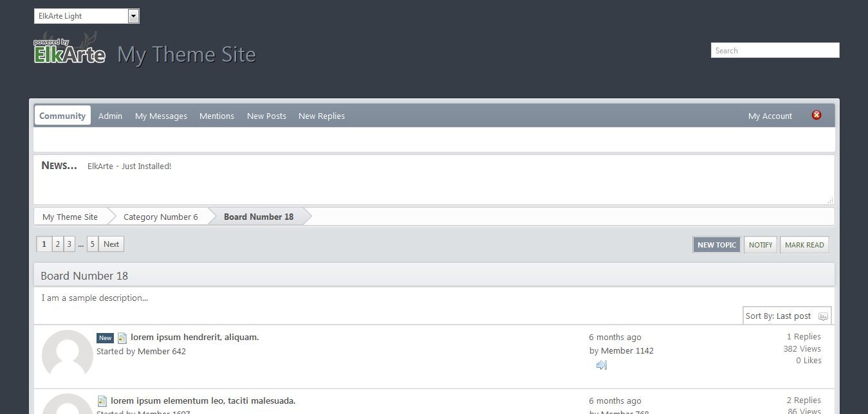The height and width of the screenshot is (414, 868).
Task: Click the topic icon beside lorem ipsum hendrerit
Action: [122, 337]
